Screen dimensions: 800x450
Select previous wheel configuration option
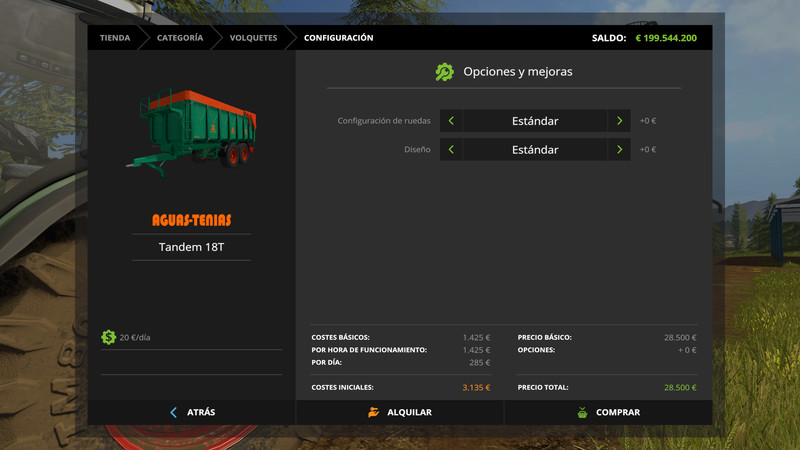coord(451,121)
